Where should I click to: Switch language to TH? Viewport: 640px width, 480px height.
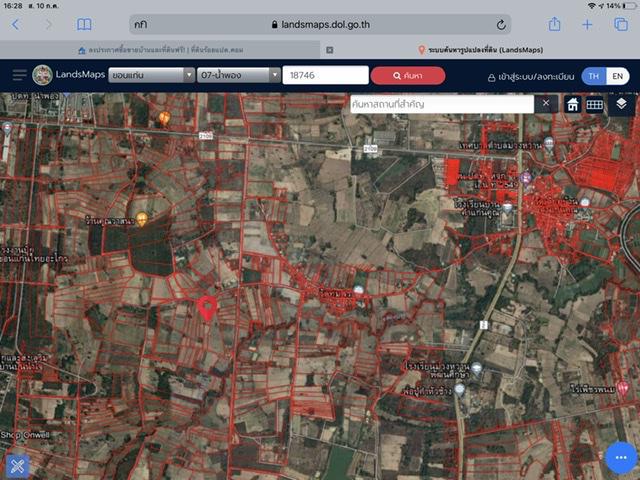594,76
